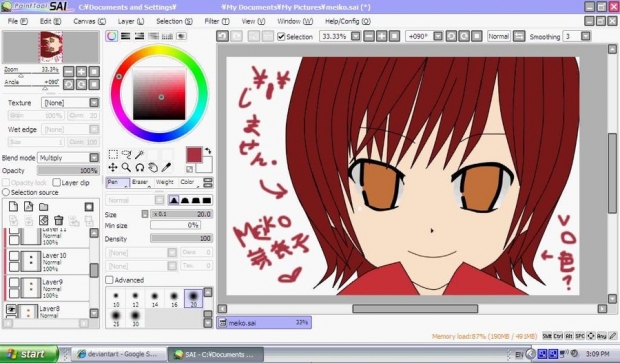Image resolution: width=620 pixels, height=363 pixels.
Task: Open the Selection menu
Action: pyautogui.click(x=174, y=21)
